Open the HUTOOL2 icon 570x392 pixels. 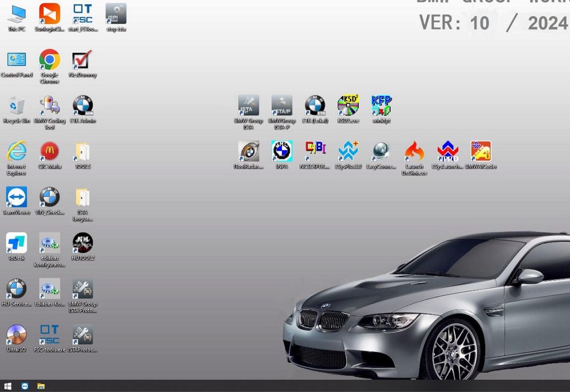point(83,247)
